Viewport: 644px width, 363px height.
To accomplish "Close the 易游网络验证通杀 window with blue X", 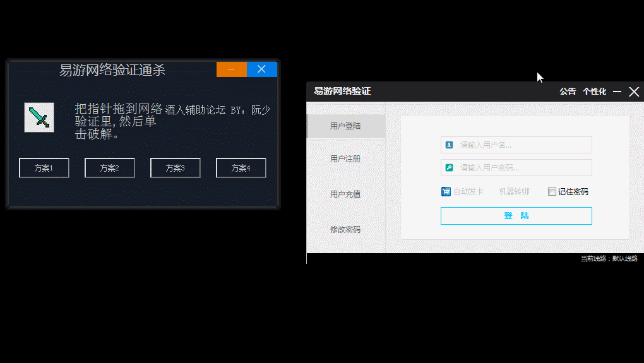I will [262, 69].
